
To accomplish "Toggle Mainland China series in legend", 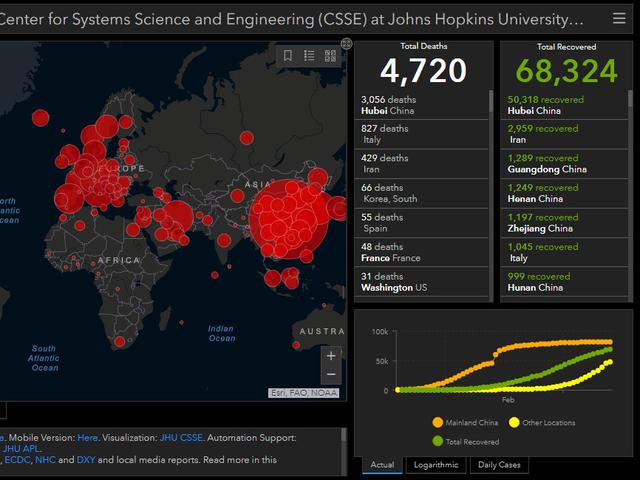I will (465, 422).
